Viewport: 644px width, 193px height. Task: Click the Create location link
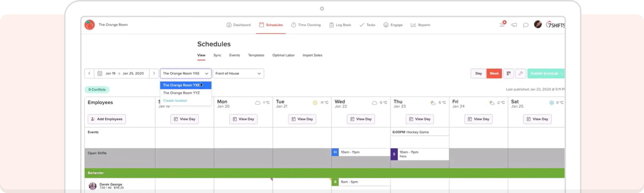(x=175, y=101)
